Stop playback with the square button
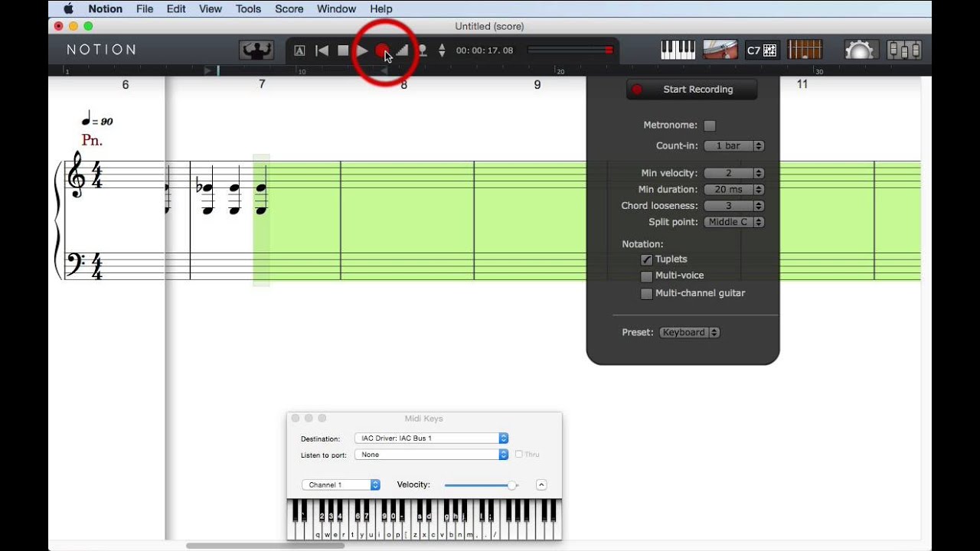Screen dimensions: 980x551 coord(343,51)
